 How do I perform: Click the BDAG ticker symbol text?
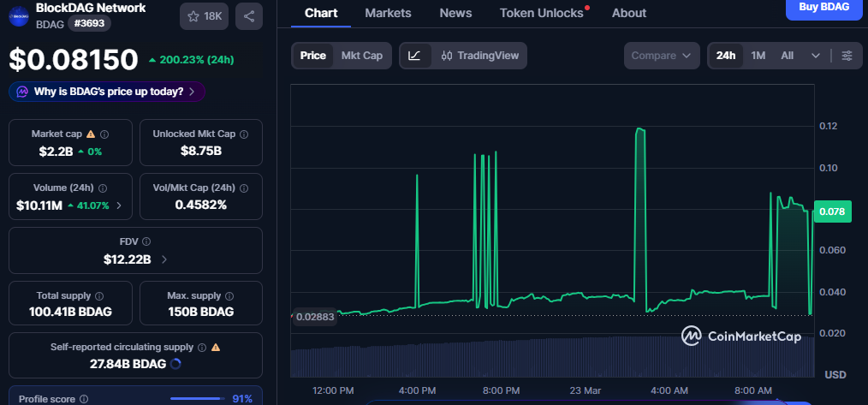coord(50,24)
